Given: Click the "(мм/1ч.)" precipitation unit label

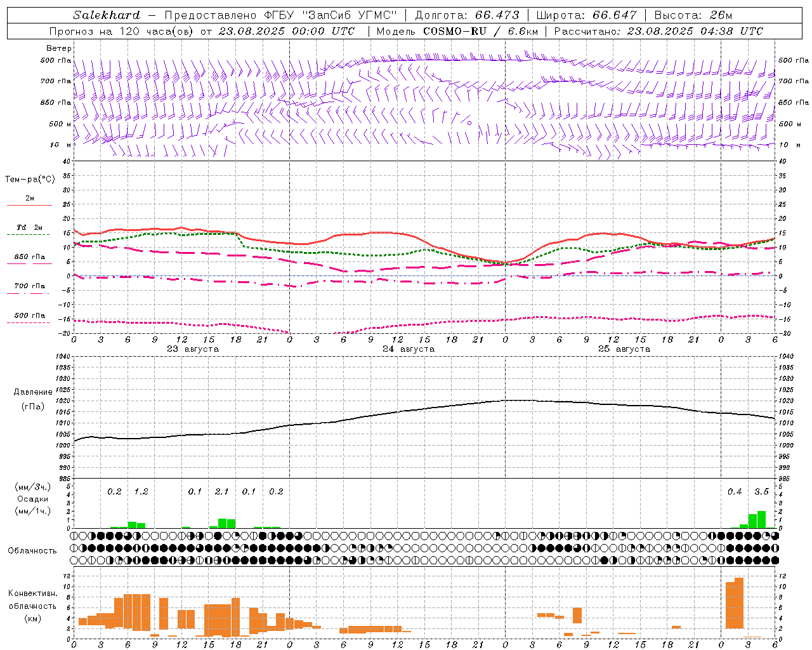Looking at the screenshot, I should coord(33,511).
